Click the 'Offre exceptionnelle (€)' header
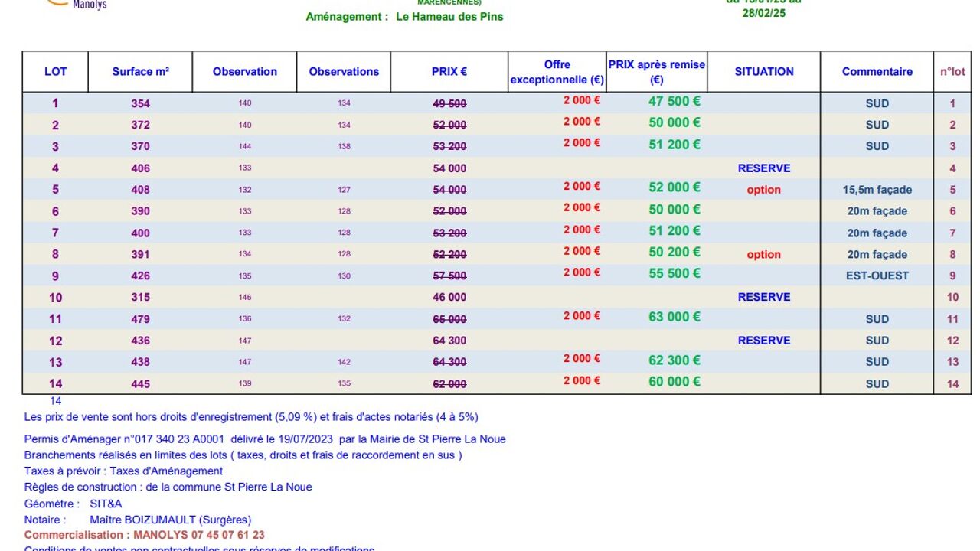 point(557,72)
